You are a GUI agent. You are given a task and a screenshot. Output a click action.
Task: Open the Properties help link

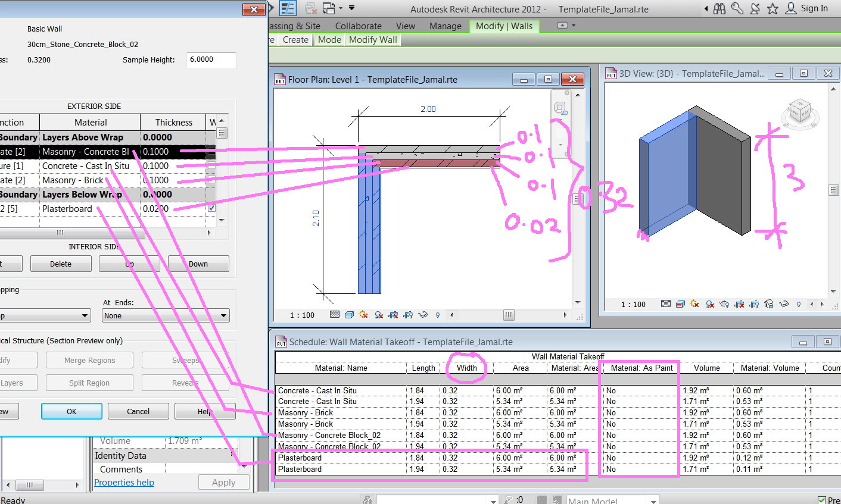(x=124, y=483)
